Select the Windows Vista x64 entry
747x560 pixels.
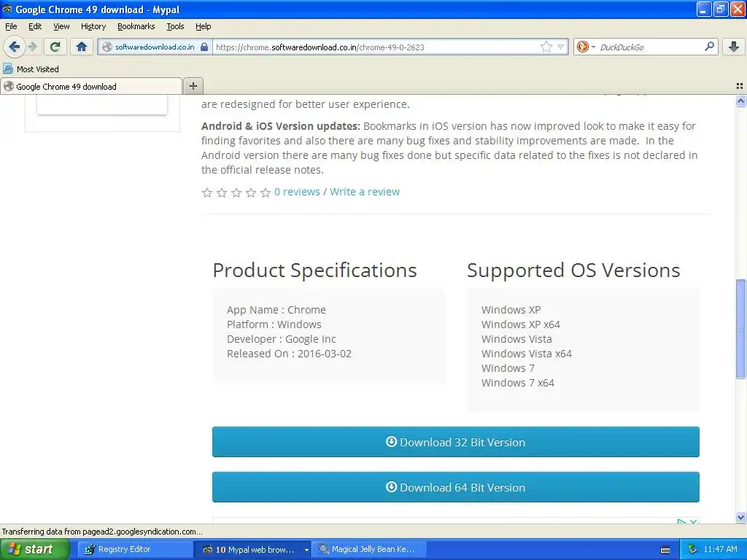point(527,354)
